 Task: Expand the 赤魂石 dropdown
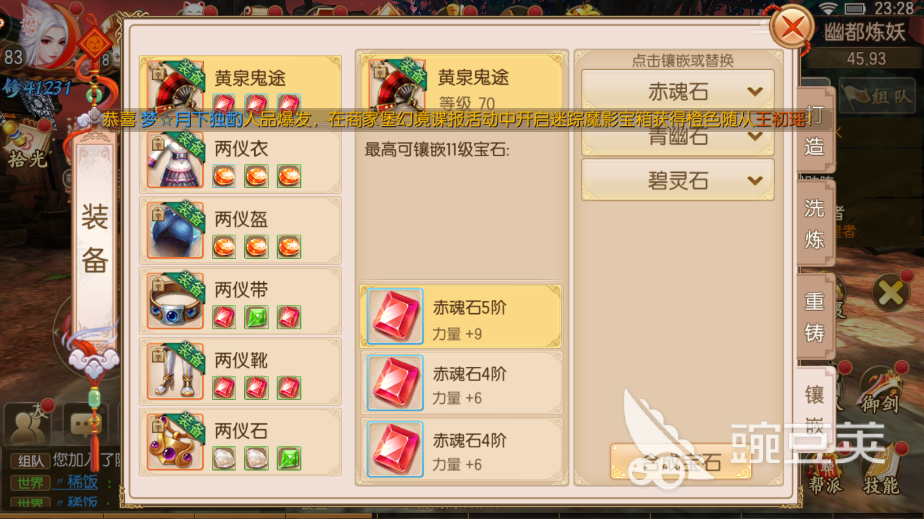pos(678,91)
